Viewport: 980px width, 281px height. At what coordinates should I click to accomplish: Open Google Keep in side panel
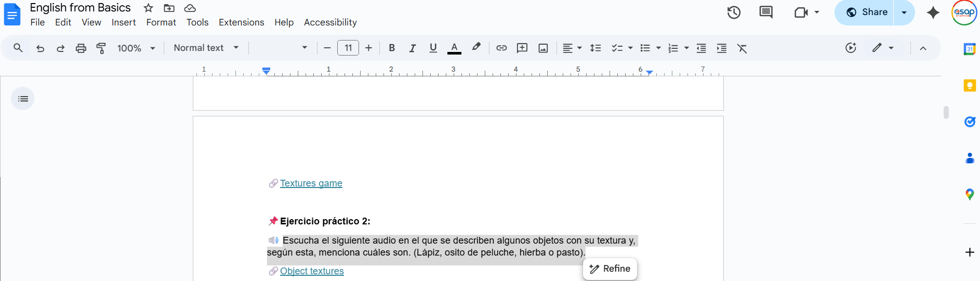pos(970,86)
